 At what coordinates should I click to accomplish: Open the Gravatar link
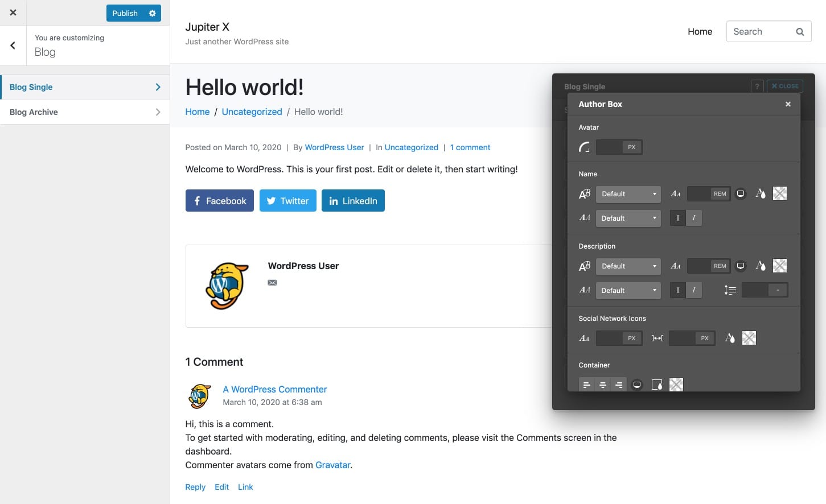333,465
